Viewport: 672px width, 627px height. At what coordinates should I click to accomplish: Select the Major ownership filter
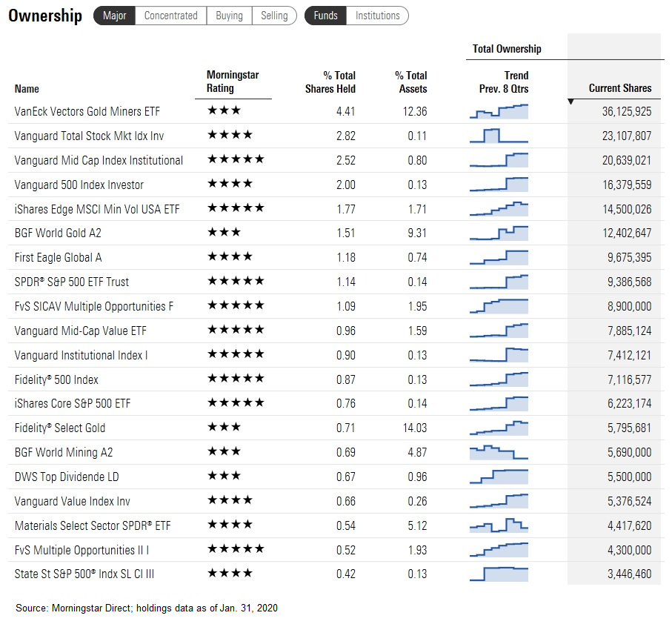[x=114, y=16]
